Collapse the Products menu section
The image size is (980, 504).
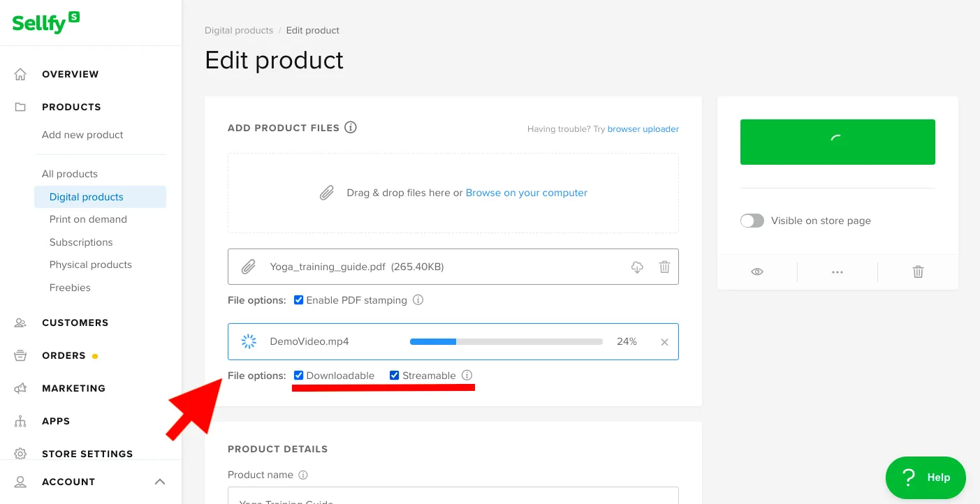(71, 107)
